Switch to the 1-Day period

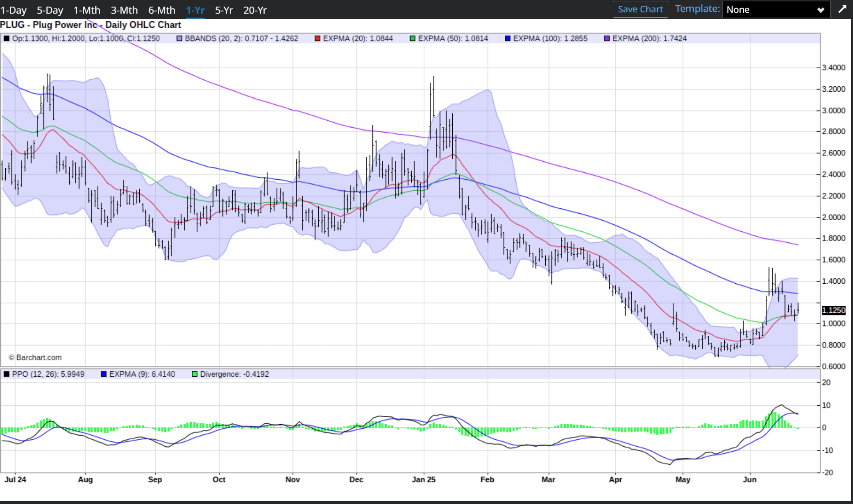14,10
